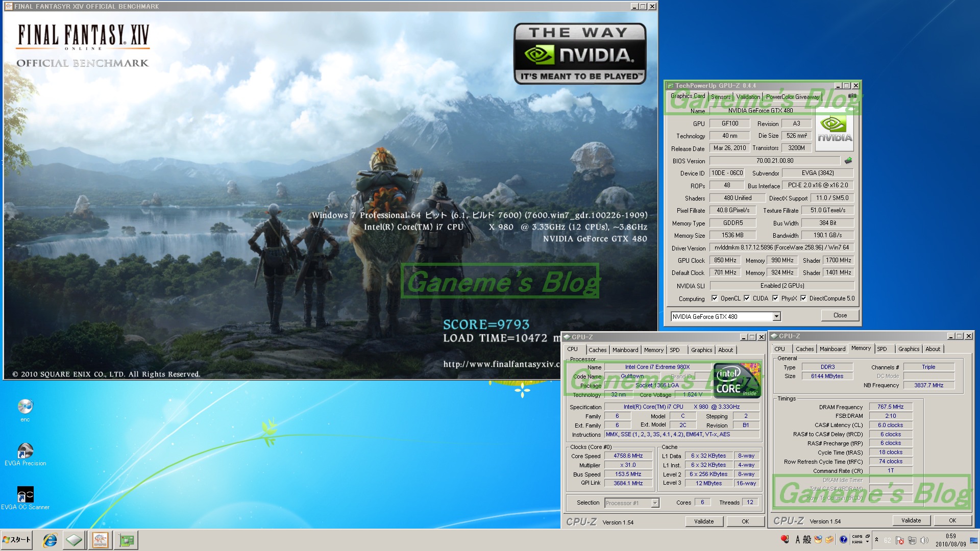Click the NVIDIA logo in GPU-Z
This screenshot has height=551, width=980.
point(835,130)
